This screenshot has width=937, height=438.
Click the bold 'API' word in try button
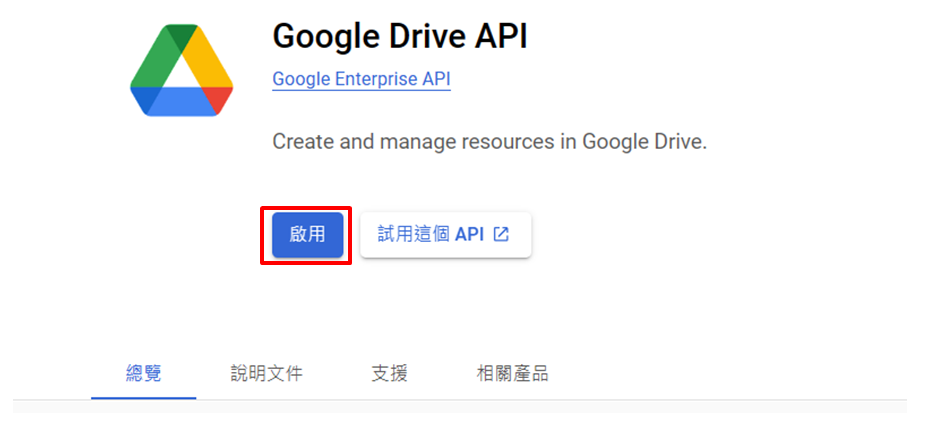(469, 234)
